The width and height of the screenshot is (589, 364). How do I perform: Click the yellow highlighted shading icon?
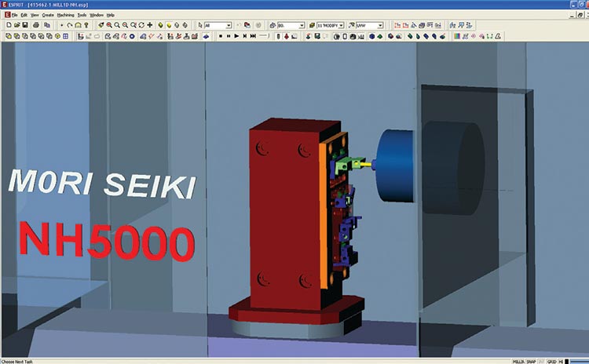click(169, 25)
